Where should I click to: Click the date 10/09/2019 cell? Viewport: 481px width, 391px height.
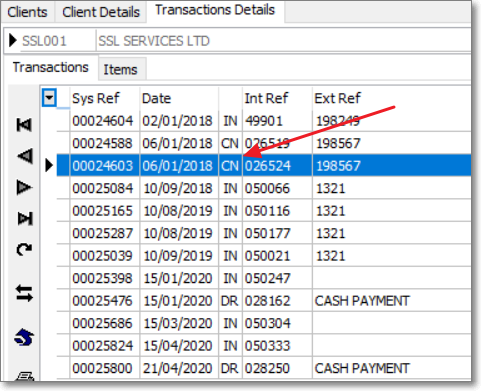point(179,256)
